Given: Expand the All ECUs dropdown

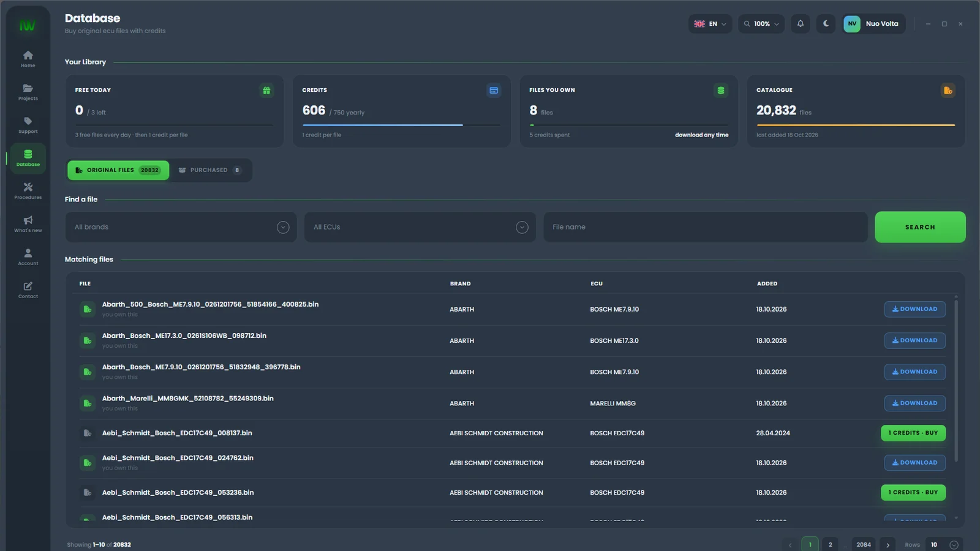Looking at the screenshot, I should click(x=420, y=227).
